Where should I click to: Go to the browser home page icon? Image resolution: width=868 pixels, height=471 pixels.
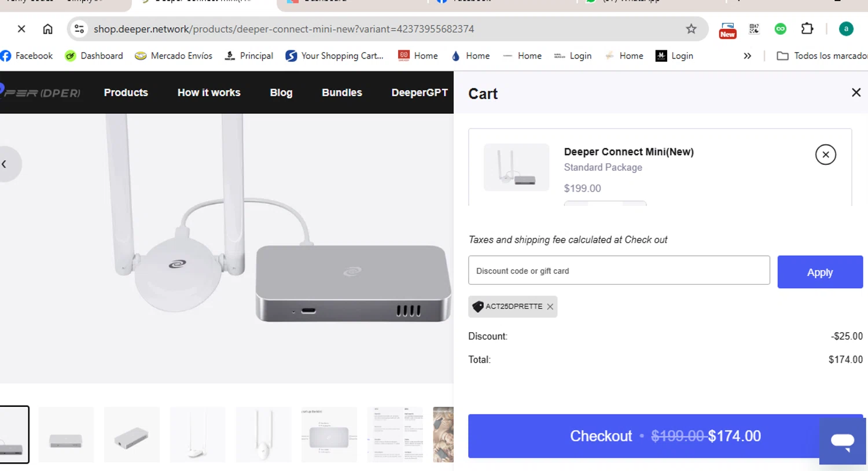48,29
